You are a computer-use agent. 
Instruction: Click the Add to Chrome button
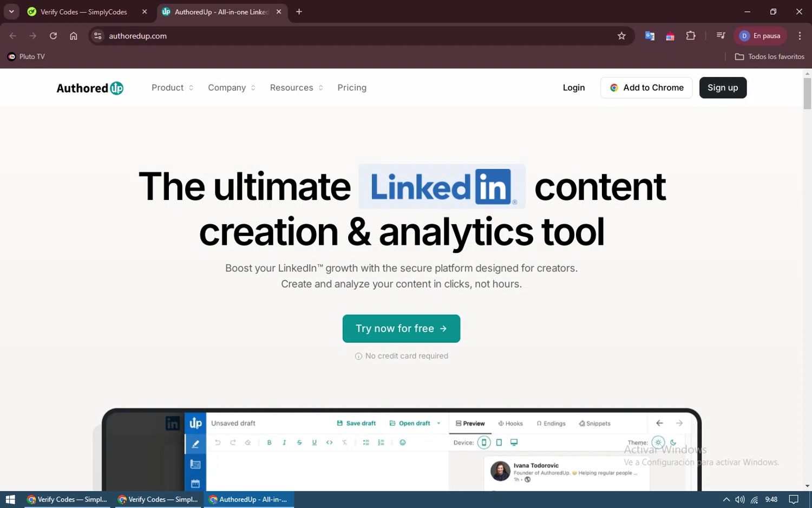click(x=646, y=88)
